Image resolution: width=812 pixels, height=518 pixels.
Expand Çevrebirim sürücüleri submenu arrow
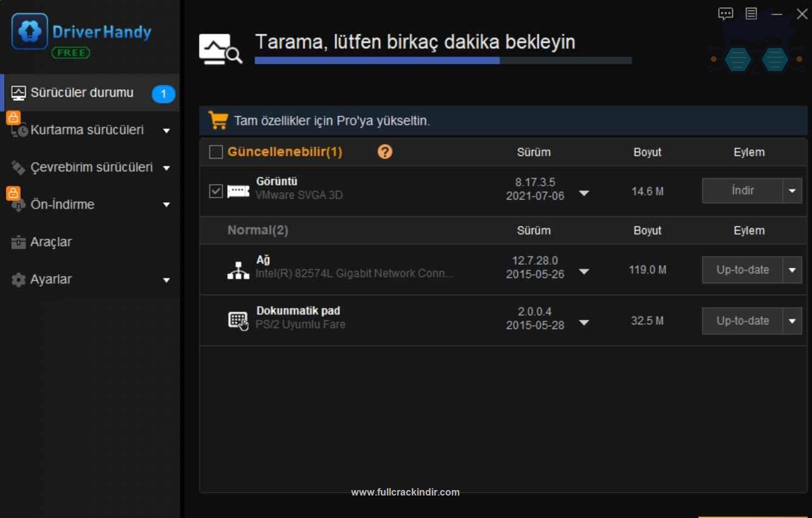pos(166,168)
